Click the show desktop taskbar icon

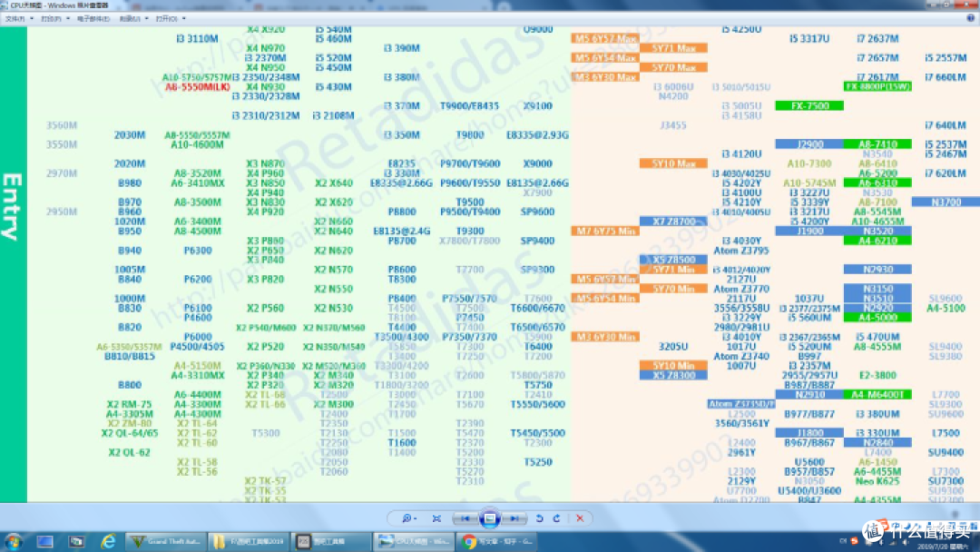(45, 541)
